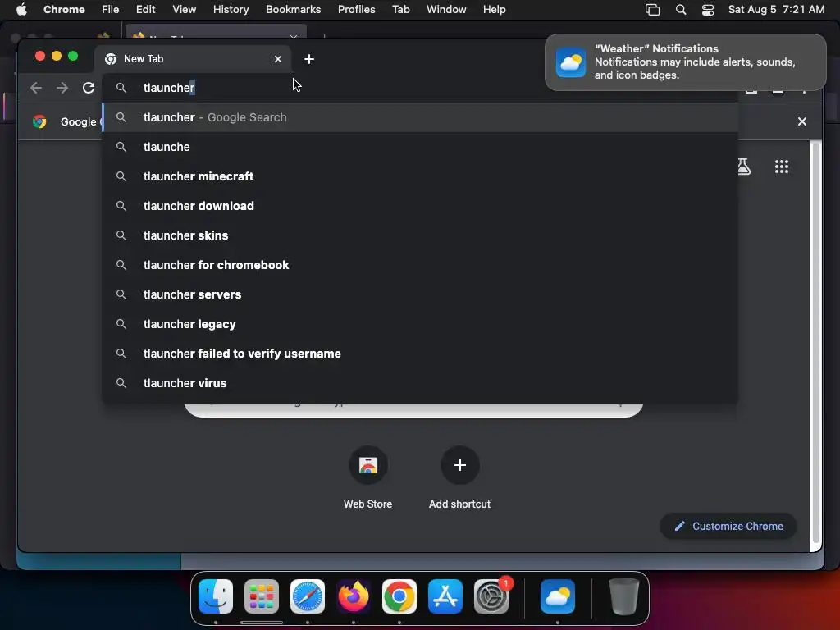840x630 pixels.
Task: Open the Window menu
Action: [446, 10]
